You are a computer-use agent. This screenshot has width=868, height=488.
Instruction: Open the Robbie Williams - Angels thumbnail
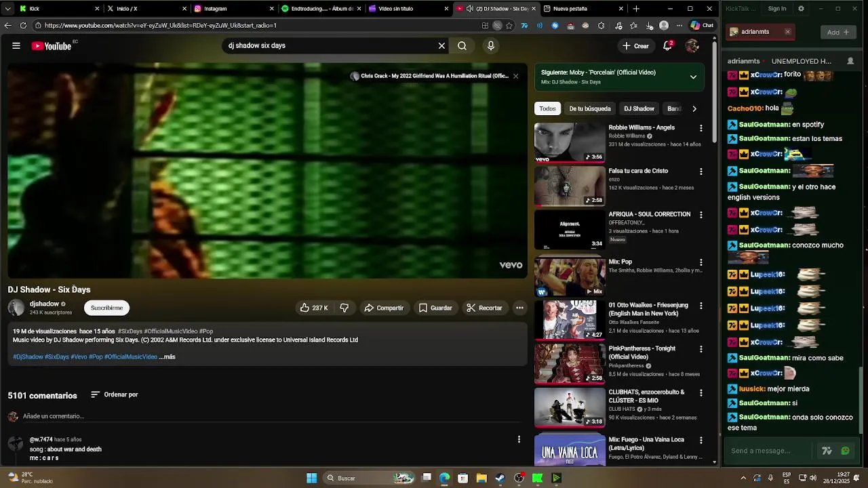pyautogui.click(x=570, y=142)
